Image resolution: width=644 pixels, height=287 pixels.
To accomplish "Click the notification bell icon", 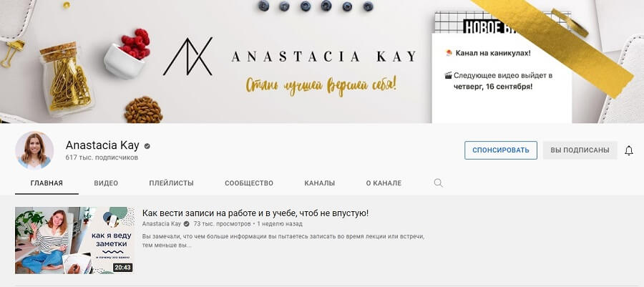I will pos(629,150).
